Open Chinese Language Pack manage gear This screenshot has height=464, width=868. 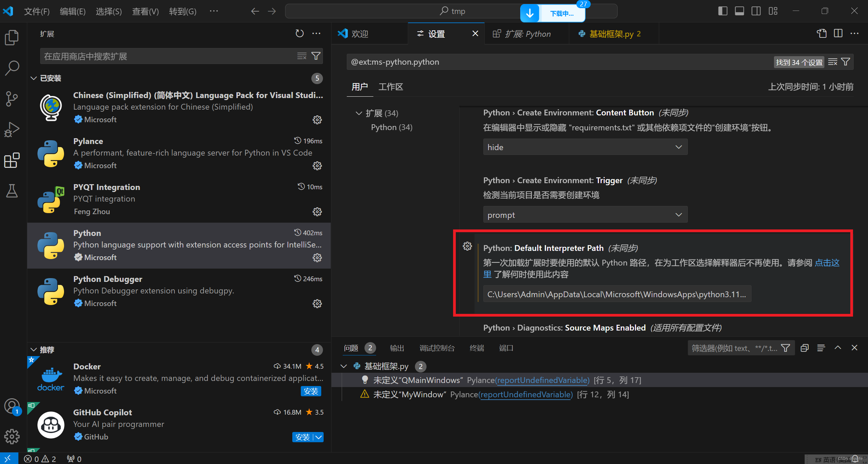[x=317, y=120]
